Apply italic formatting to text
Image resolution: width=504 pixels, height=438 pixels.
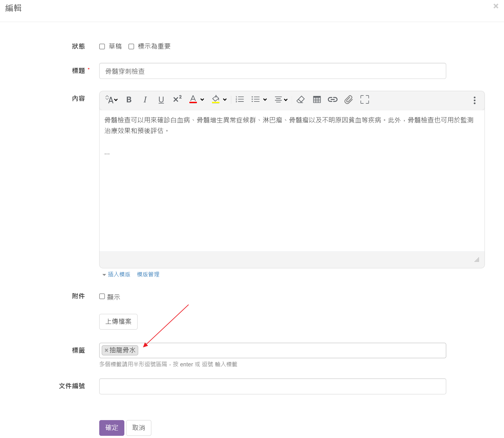pyautogui.click(x=145, y=100)
